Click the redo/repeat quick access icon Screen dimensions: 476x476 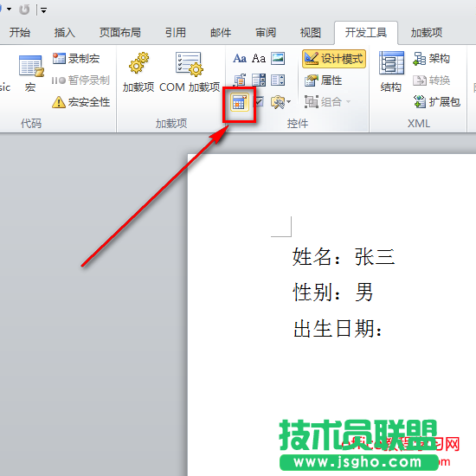pyautogui.click(x=24, y=10)
